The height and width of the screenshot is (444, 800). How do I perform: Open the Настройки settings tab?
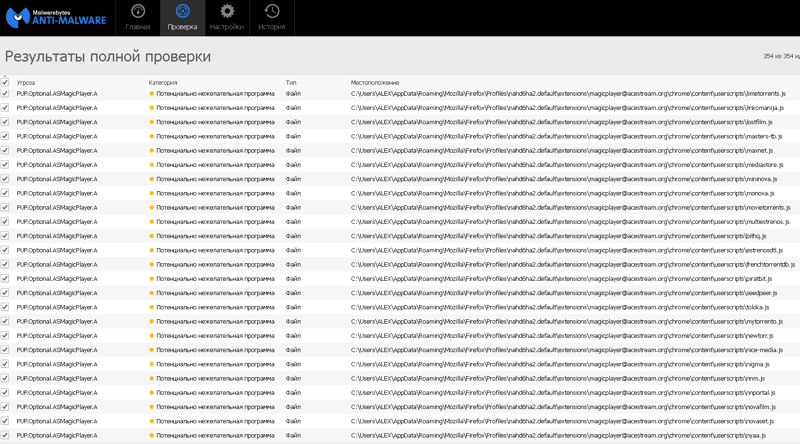click(x=227, y=18)
